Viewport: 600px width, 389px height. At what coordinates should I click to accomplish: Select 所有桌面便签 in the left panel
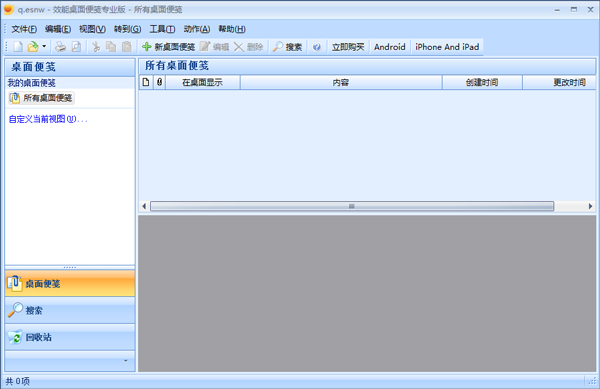(x=41, y=98)
